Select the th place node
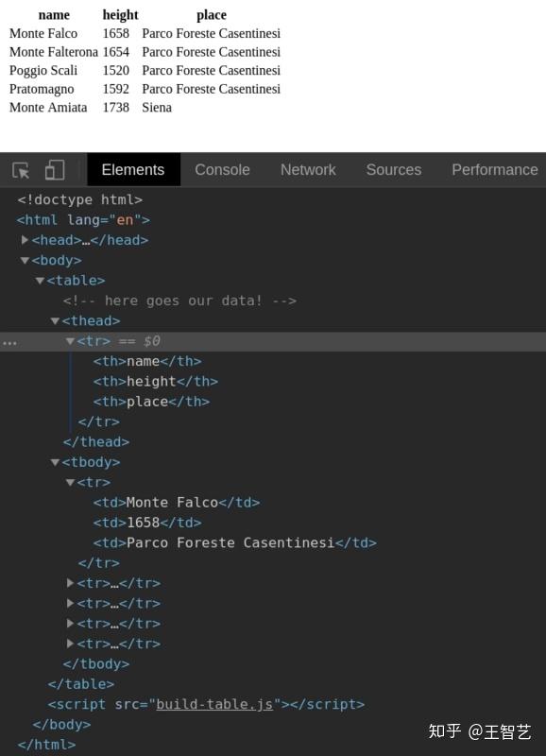 (152, 402)
